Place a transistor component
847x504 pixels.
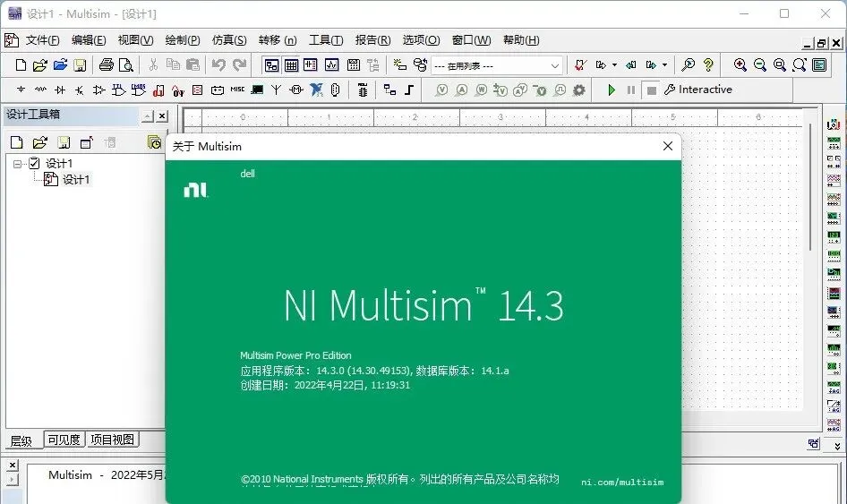pyautogui.click(x=80, y=90)
